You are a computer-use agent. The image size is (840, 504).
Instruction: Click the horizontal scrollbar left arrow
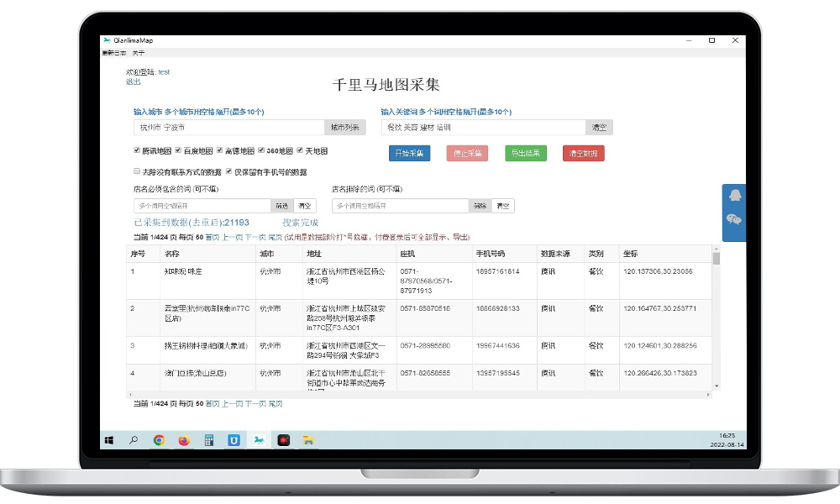[130, 395]
